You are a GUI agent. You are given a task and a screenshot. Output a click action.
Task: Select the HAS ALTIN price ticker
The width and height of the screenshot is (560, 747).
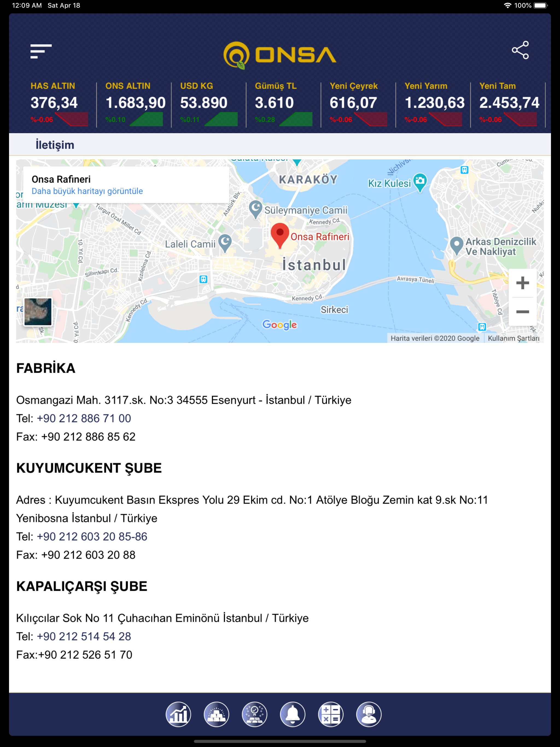[59, 105]
